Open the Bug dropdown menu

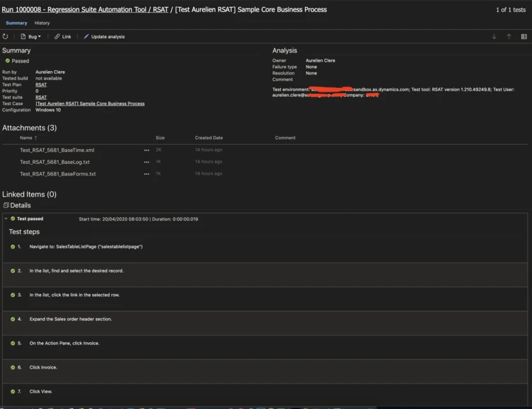(x=31, y=36)
